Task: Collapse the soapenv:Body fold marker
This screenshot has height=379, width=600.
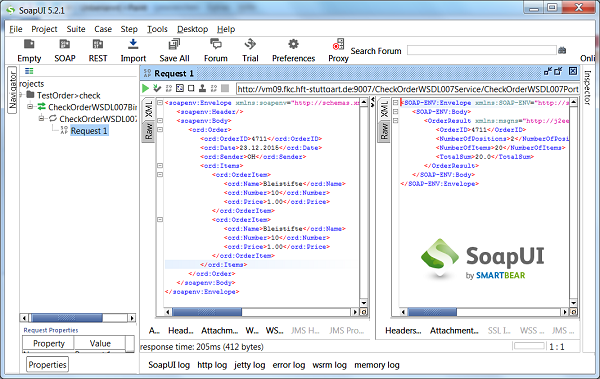Action: pos(160,120)
